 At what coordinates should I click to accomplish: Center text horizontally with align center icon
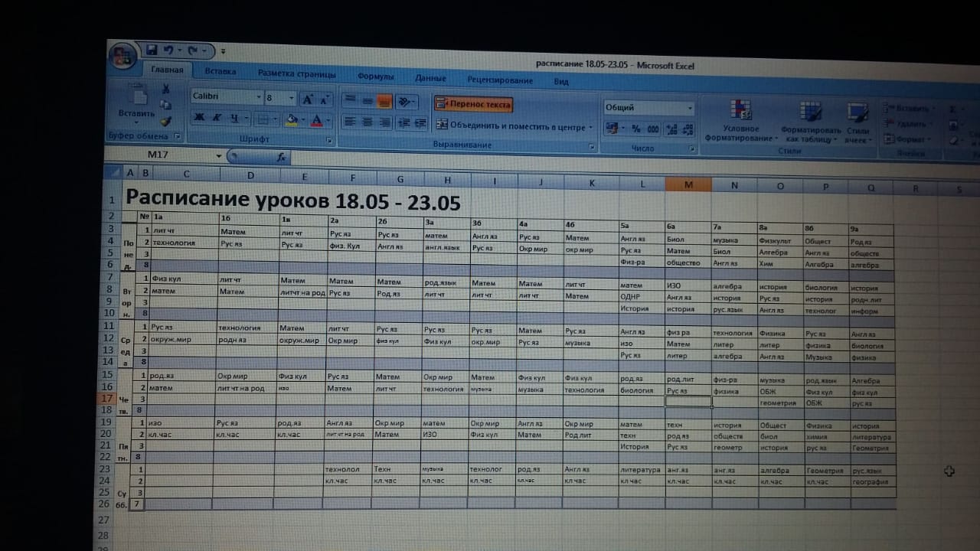point(367,122)
